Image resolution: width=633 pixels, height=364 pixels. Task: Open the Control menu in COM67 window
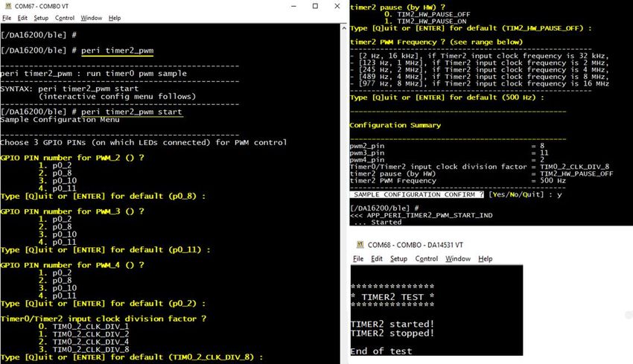65,18
